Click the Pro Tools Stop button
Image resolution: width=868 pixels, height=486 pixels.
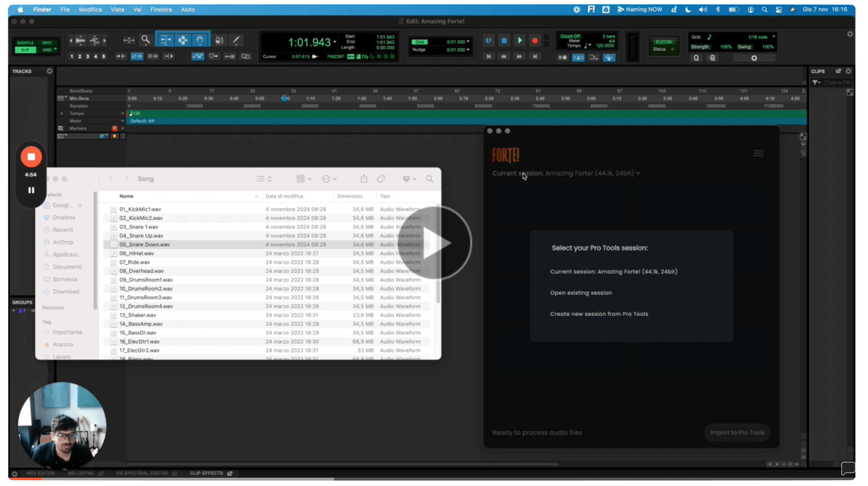click(x=504, y=40)
